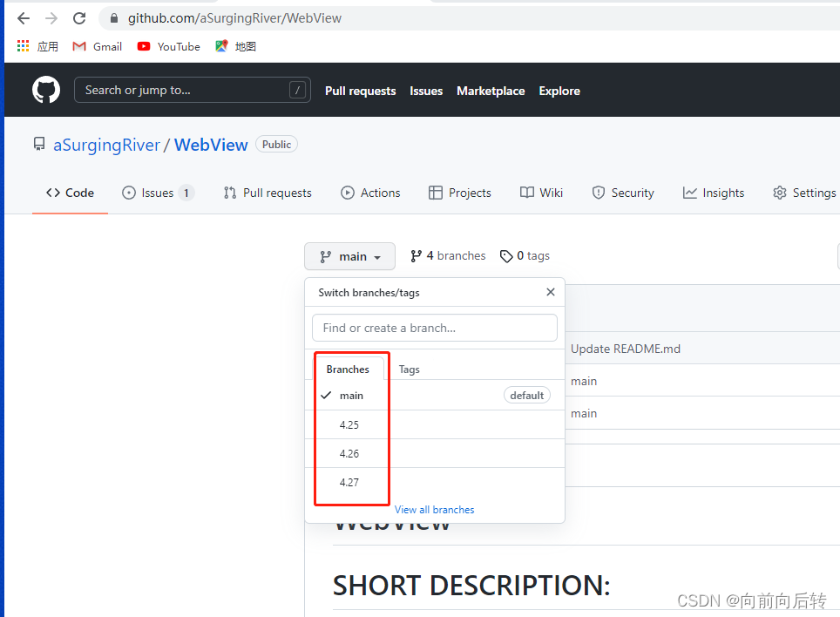Select the Branches tab in the popup
The image size is (840, 617).
(348, 370)
